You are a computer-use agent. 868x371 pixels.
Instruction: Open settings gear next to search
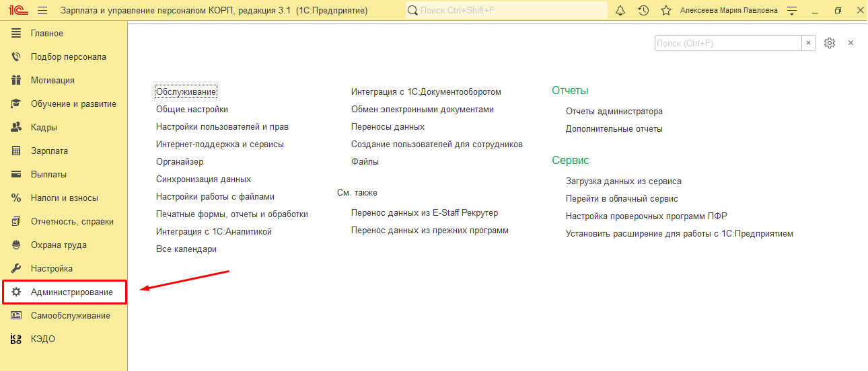pos(830,43)
